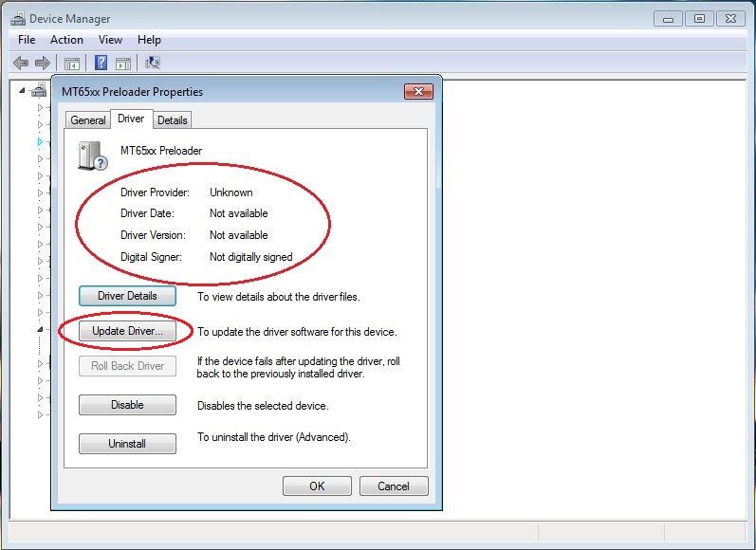Click the 'Driver Version:' label
Screen dimensions: 756x550
click(153, 235)
